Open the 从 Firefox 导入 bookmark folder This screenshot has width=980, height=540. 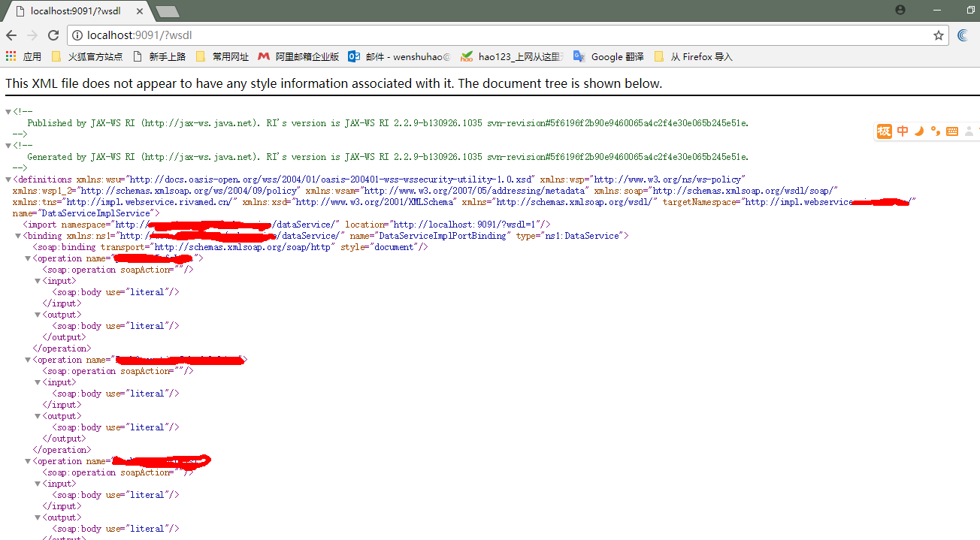click(x=693, y=56)
